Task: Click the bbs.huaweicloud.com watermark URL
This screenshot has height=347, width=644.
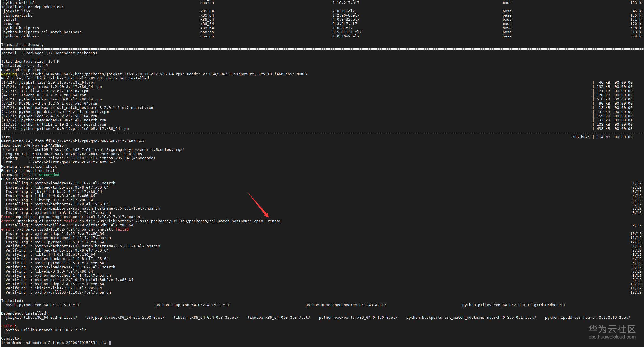Action: click(612, 337)
